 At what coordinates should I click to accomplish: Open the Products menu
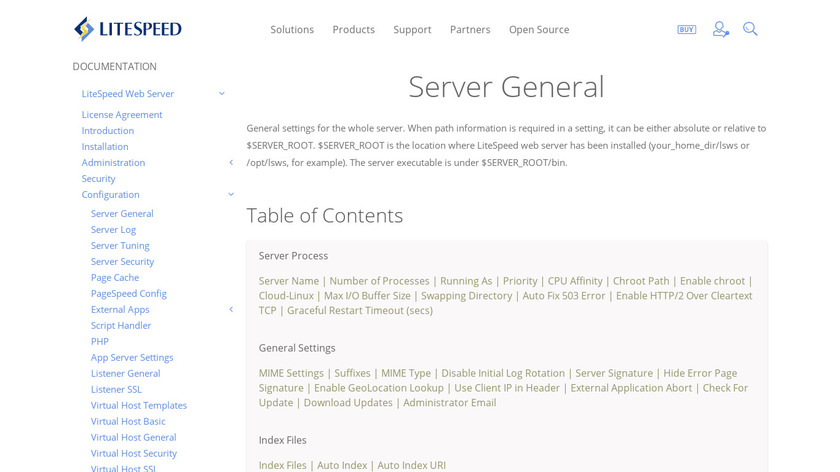click(x=353, y=30)
